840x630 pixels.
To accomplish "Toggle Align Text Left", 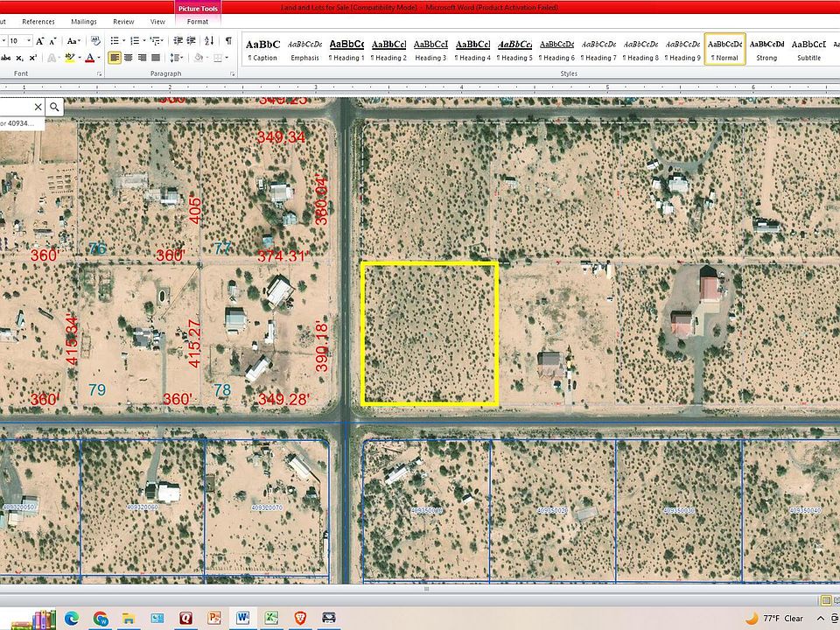I will (115, 58).
